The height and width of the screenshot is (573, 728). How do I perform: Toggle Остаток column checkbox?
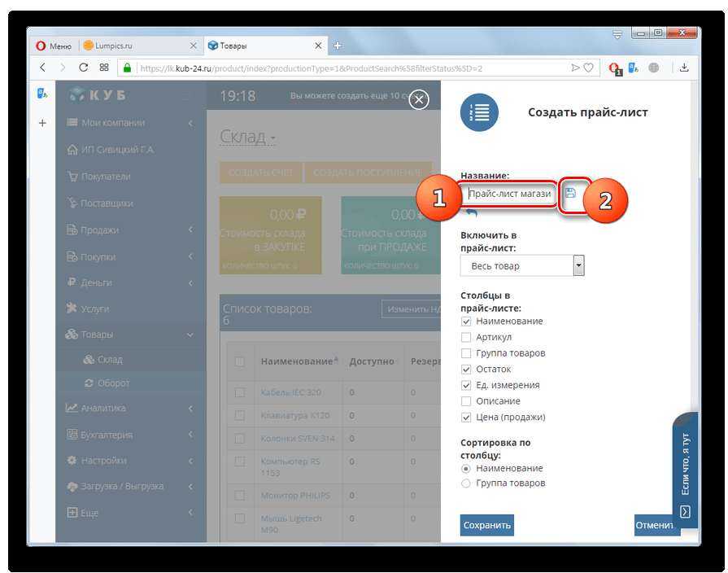[466, 370]
